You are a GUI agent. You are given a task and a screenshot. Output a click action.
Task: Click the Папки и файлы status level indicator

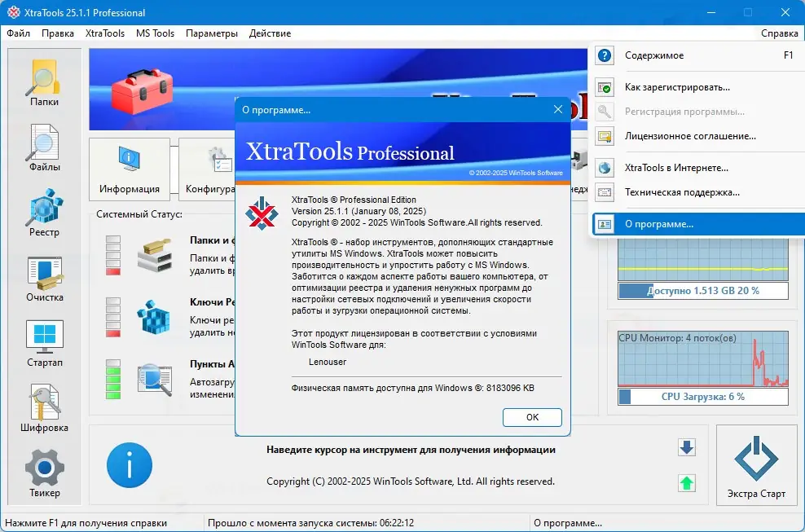click(x=113, y=255)
